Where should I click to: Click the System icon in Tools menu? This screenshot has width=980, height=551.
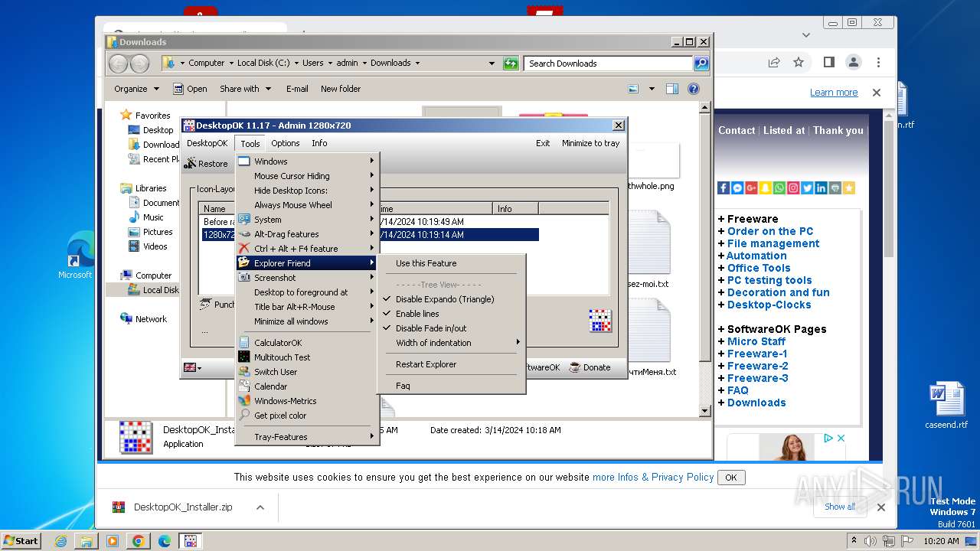pos(243,220)
